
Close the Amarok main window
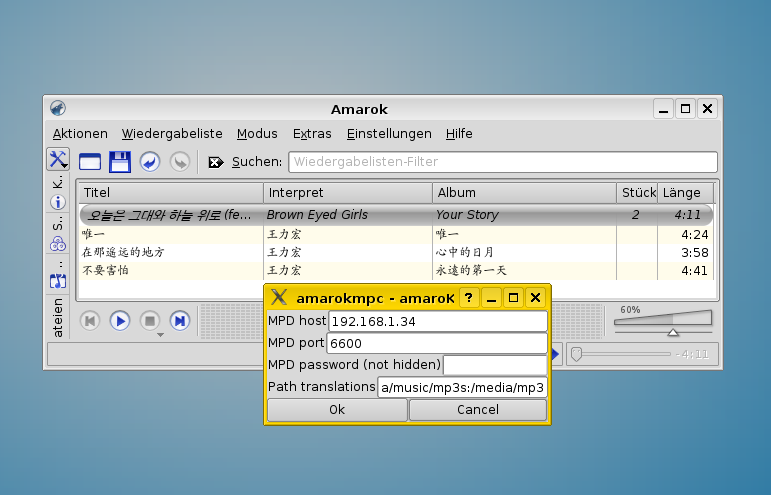pyautogui.click(x=708, y=109)
